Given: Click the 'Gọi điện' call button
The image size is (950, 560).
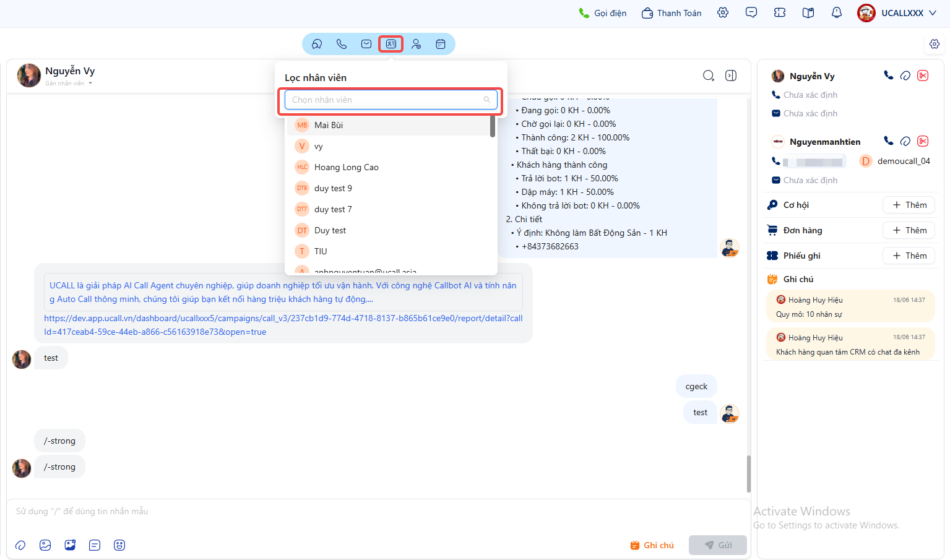Looking at the screenshot, I should 602,13.
